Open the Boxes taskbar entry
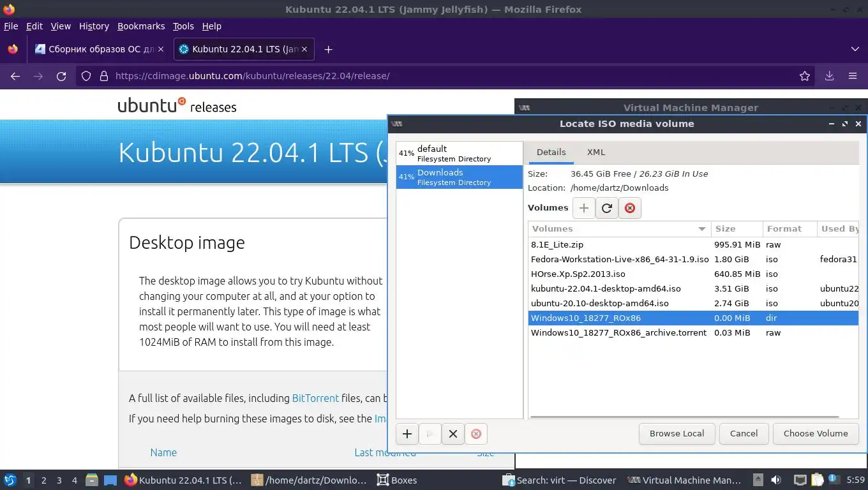This screenshot has width=868, height=490. click(x=397, y=480)
